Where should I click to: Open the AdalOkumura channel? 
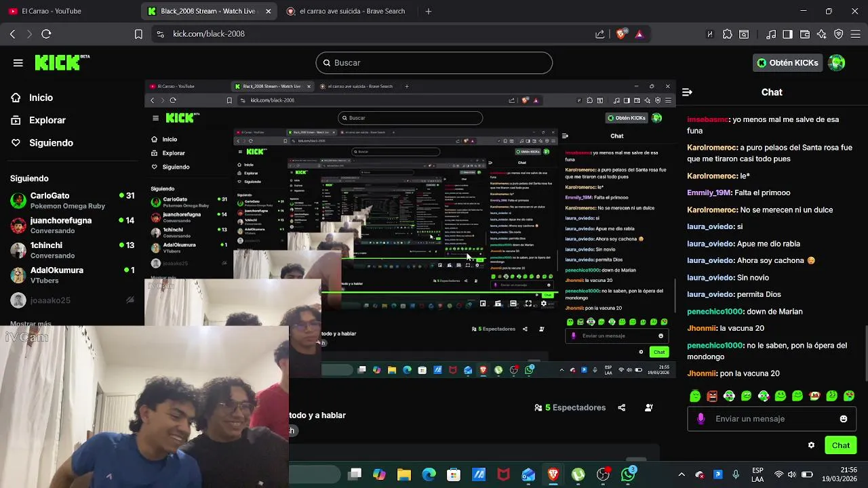[72, 274]
